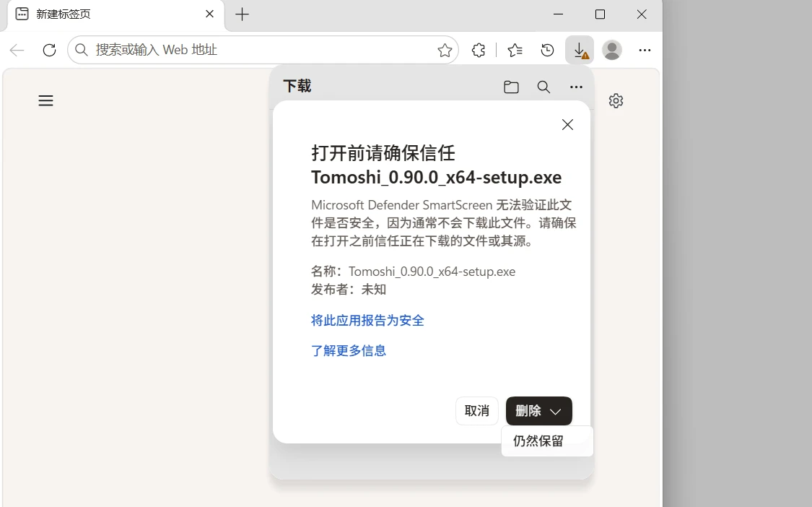Open browser History icon

coord(547,50)
